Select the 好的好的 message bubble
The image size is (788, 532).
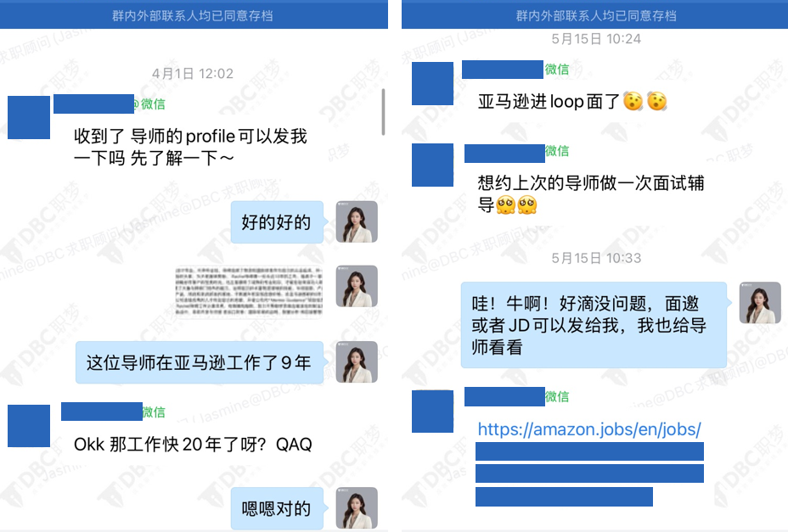pos(277,222)
